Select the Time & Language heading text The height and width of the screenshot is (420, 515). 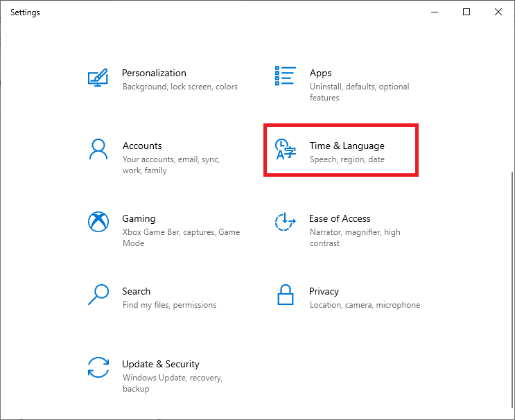347,146
